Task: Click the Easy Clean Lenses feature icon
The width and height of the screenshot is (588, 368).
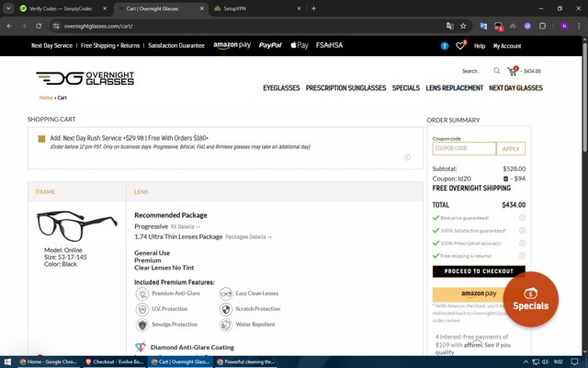Action: [226, 293]
